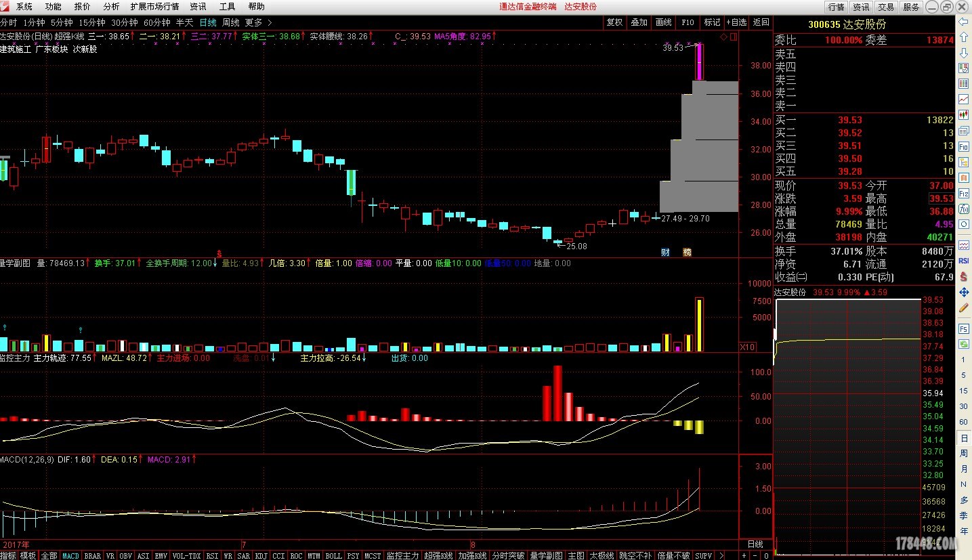Viewport: 972px width, 560px height.
Task: Open the candlestick chart icon
Action: pyautogui.click(x=963, y=115)
